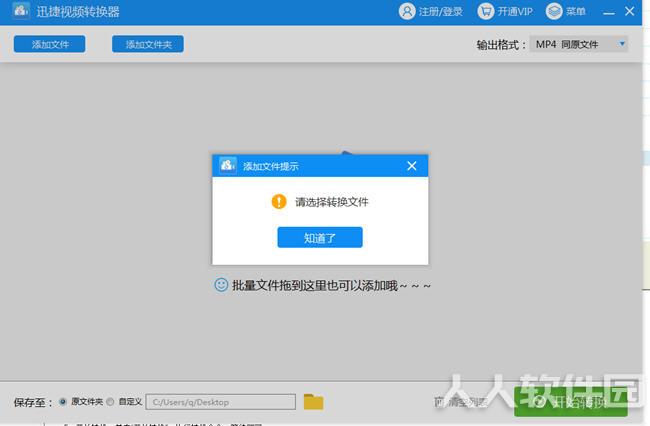Click the warning exclamation icon in dialog
650x426 pixels.
tap(279, 202)
